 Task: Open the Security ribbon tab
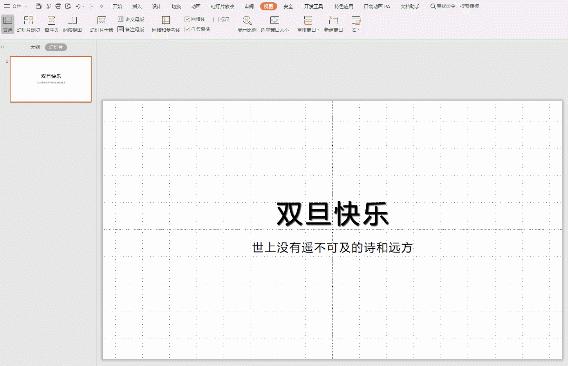coord(288,6)
